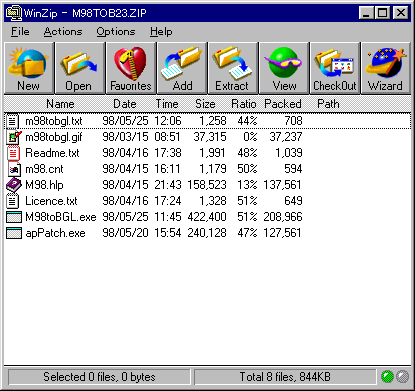
Task: Click the 'Total 8 files, 844KB' status panel
Action: click(x=285, y=377)
